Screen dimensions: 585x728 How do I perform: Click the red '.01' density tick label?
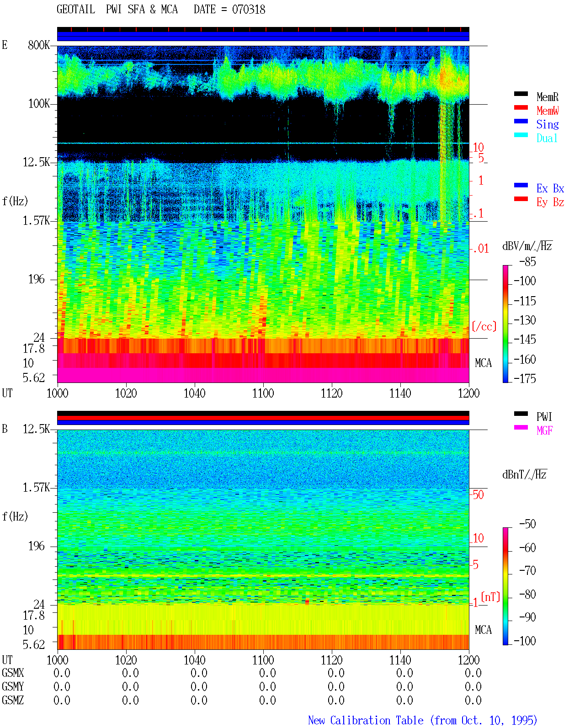(480, 249)
